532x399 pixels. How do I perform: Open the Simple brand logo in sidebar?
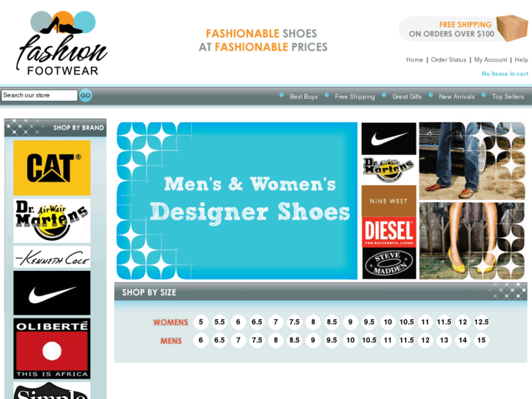tap(52, 390)
